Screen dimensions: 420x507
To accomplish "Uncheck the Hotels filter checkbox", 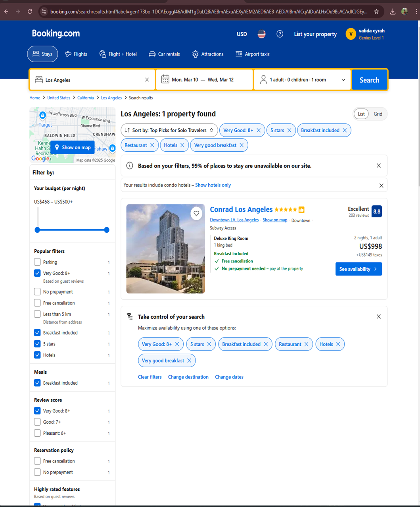I will click(x=37, y=355).
